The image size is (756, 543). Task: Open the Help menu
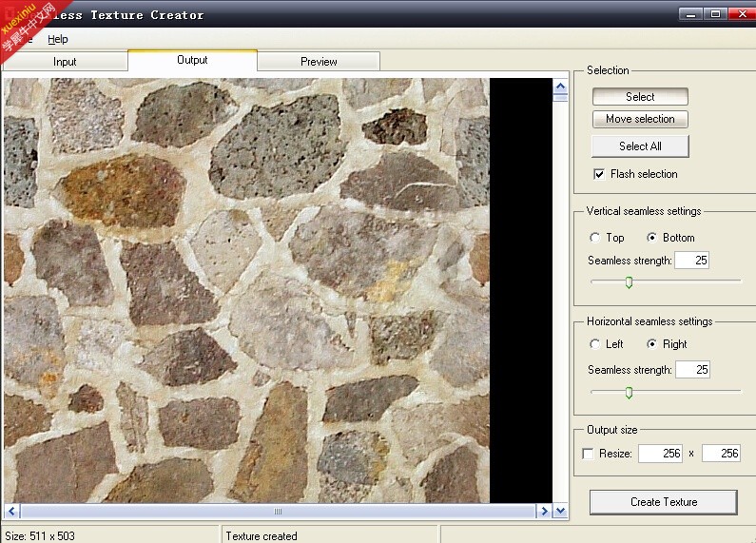pyautogui.click(x=57, y=40)
